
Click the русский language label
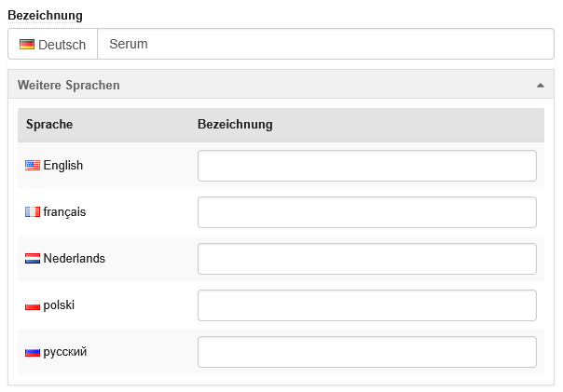coord(65,352)
